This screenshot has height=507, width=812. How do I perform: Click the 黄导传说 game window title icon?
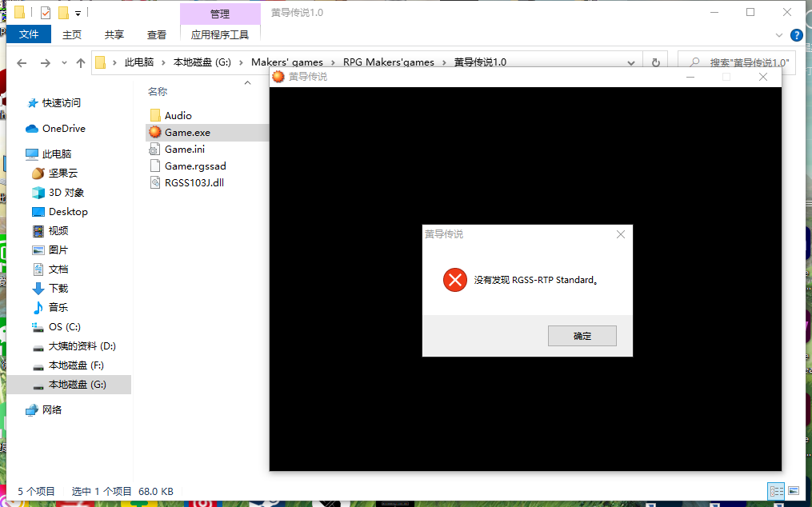(278, 77)
